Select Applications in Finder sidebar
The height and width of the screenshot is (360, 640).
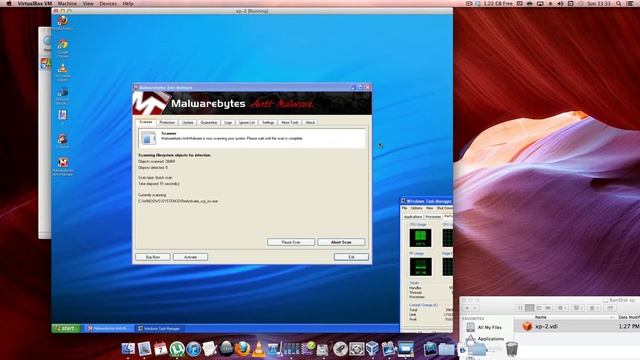pyautogui.click(x=486, y=339)
